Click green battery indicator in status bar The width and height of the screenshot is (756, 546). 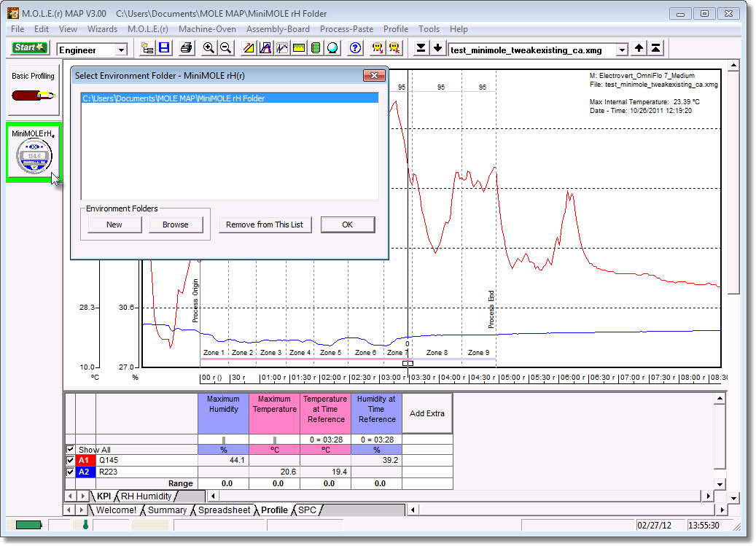pos(28,525)
